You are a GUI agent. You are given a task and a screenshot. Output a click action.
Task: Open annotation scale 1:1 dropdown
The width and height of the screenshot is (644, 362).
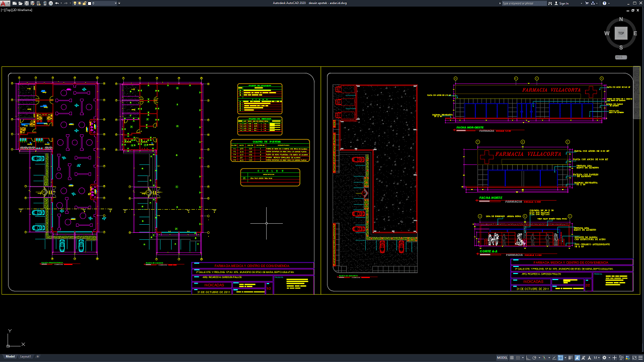point(597,357)
